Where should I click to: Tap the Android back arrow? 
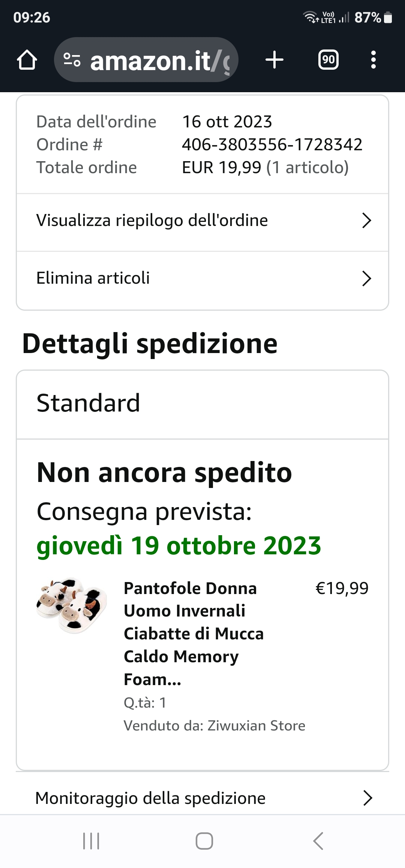tap(318, 841)
